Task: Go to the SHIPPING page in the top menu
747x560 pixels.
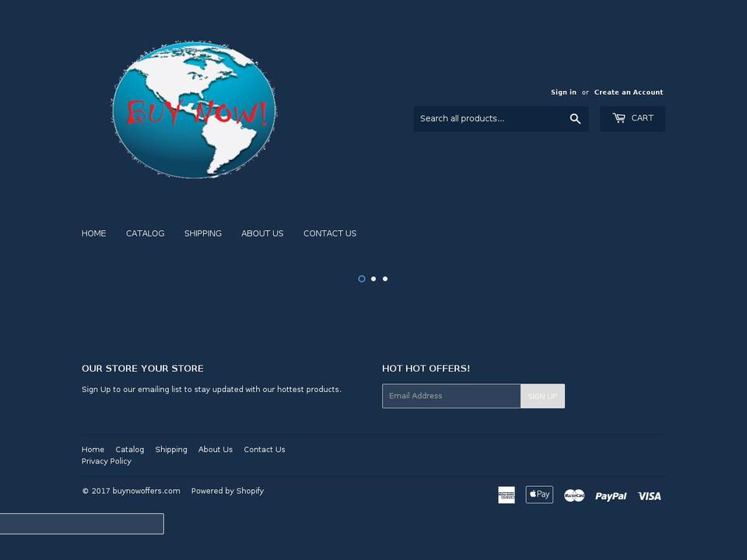Action: tap(203, 233)
